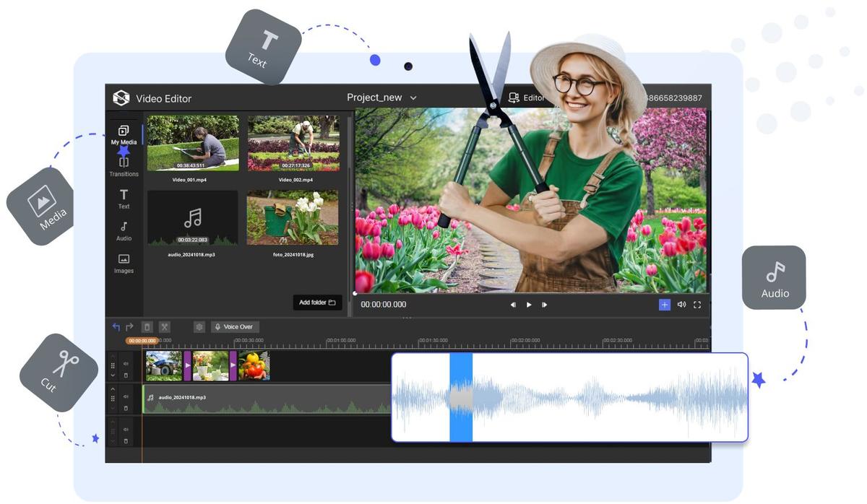The width and height of the screenshot is (867, 504).
Task: Collapse the video track header
Action: click(113, 374)
